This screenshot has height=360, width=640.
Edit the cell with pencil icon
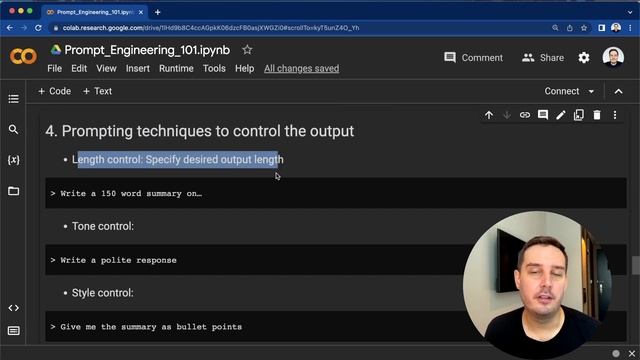561,115
